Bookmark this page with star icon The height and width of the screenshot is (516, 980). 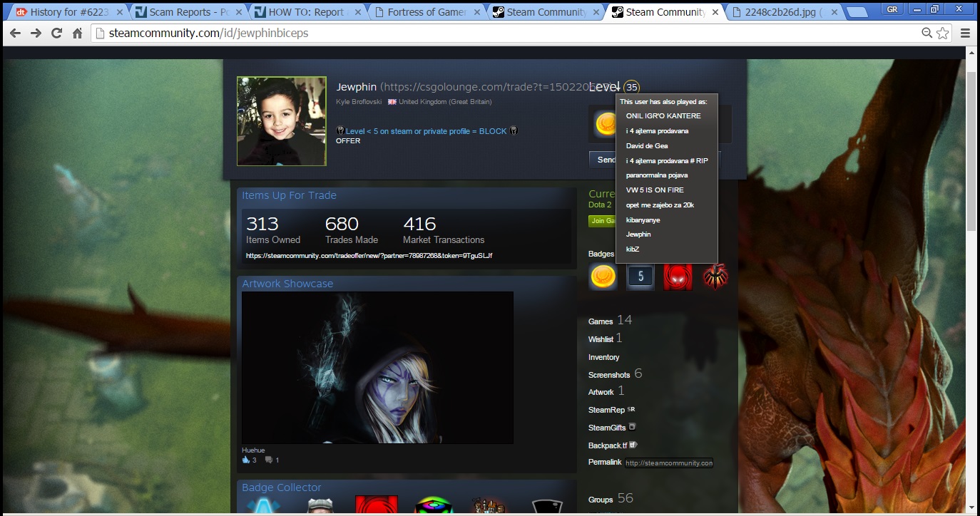(x=943, y=33)
